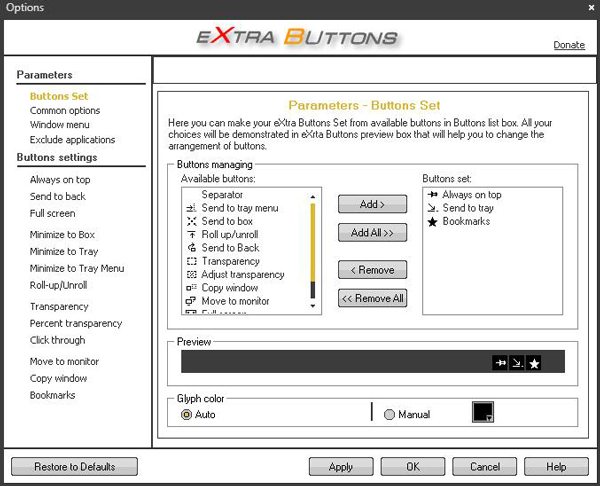Screen dimensions: 600x486
Task: Open the black glyph color picker swatch
Action: (483, 412)
